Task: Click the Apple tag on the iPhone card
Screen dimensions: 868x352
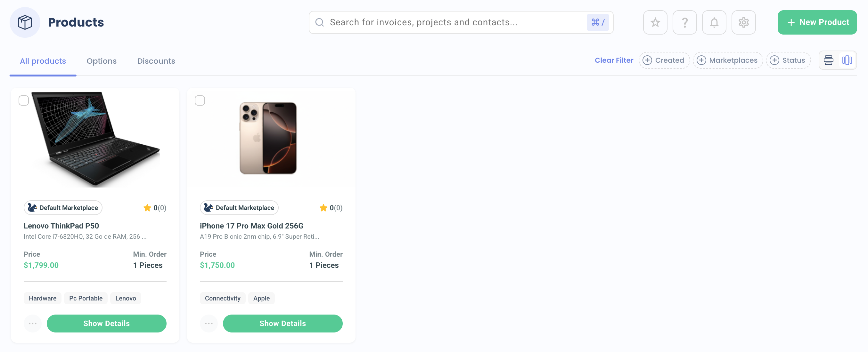Action: (x=261, y=298)
